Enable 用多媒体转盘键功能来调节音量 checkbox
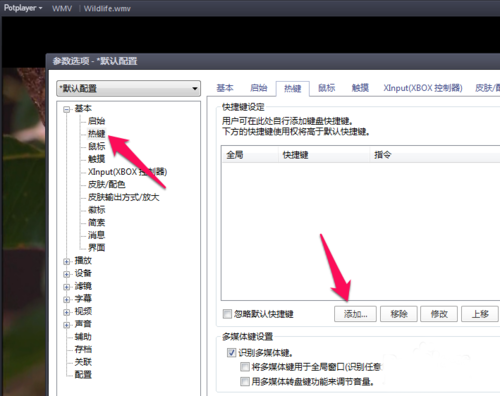Viewport: 500px width, 396px height. tap(245, 381)
